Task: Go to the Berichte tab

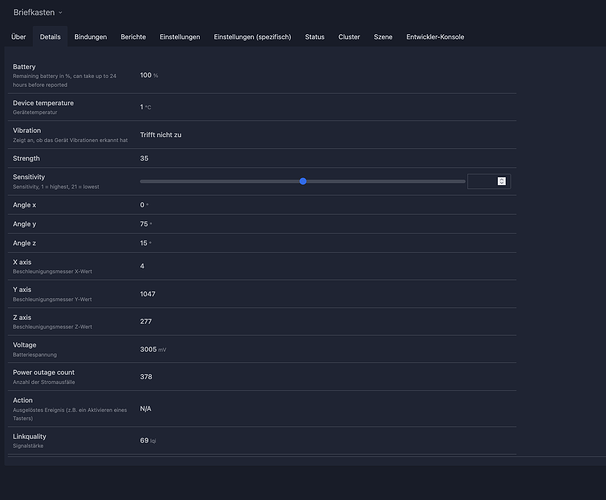Action: tap(133, 37)
